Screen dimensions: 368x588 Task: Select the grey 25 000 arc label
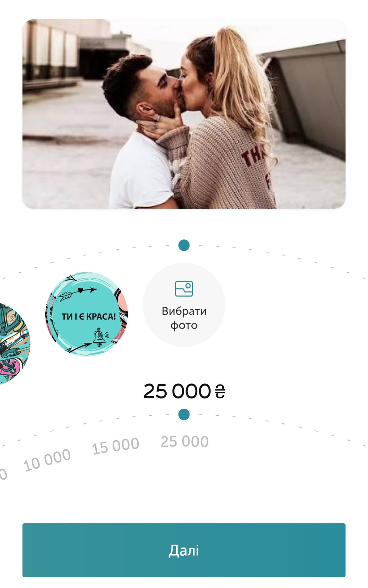click(184, 441)
